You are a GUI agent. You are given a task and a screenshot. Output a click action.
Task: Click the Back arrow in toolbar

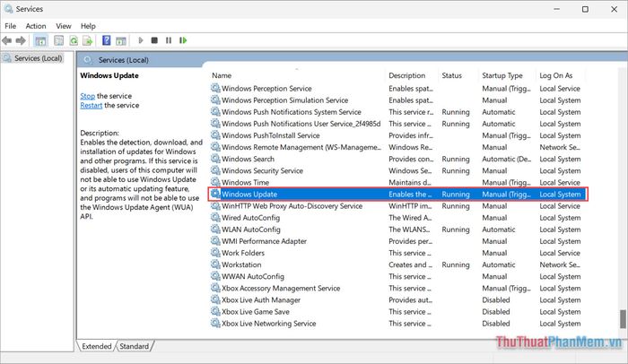(x=8, y=40)
